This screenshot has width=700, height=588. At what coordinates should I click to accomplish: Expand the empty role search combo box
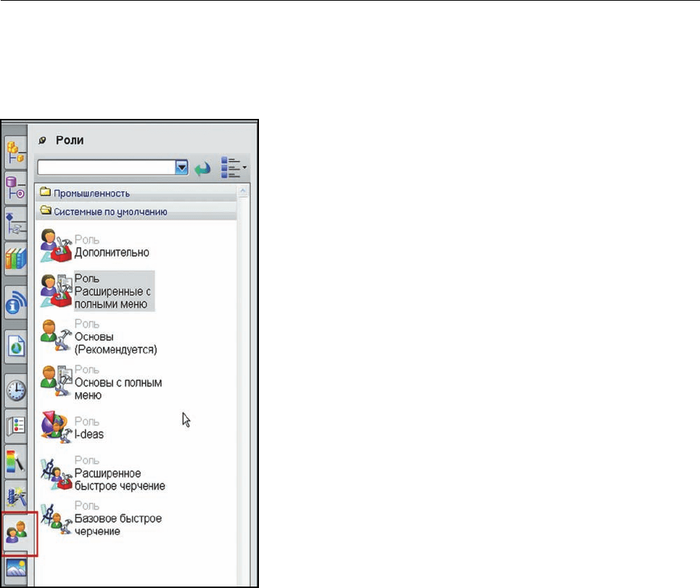(181, 167)
